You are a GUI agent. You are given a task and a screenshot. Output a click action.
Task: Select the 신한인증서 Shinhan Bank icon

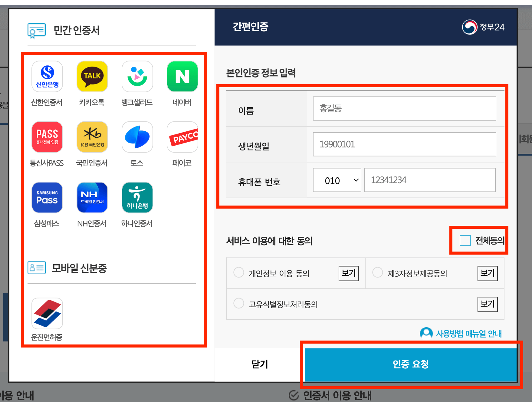tap(47, 76)
